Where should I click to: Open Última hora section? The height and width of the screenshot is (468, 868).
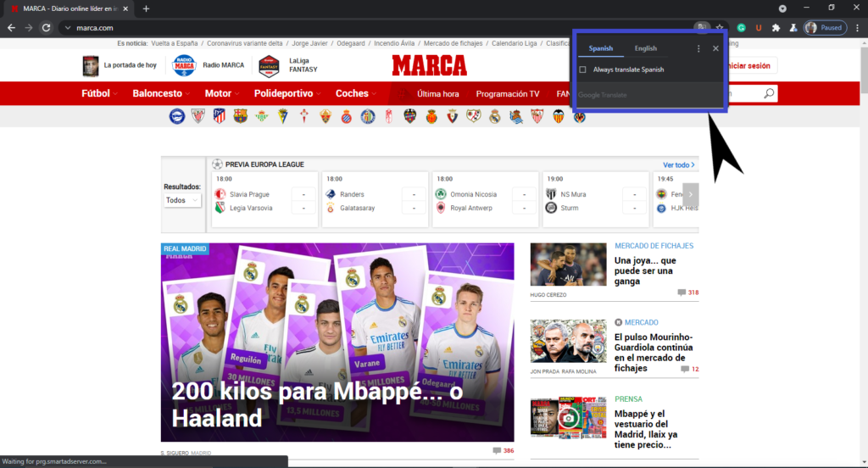coord(438,94)
